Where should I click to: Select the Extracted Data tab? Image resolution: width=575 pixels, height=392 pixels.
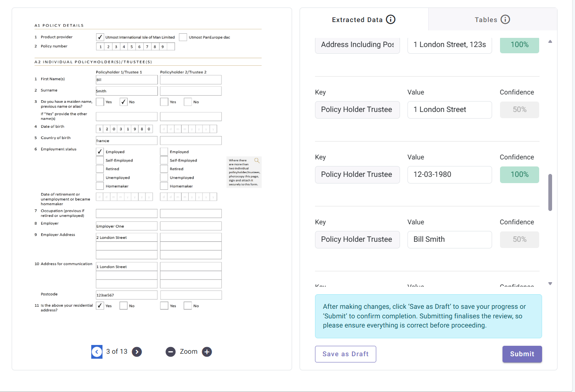(364, 20)
